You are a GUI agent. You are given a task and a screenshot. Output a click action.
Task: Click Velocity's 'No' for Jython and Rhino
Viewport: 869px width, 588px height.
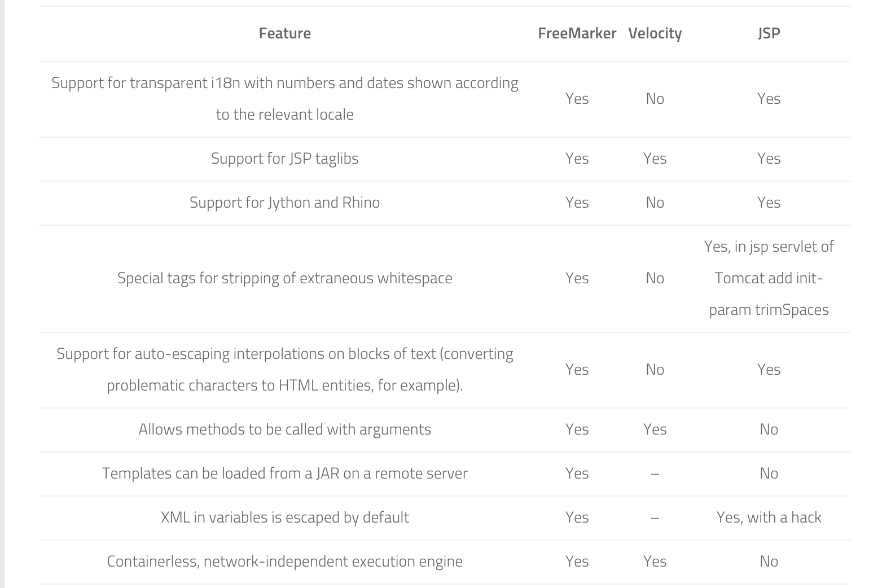[655, 203]
